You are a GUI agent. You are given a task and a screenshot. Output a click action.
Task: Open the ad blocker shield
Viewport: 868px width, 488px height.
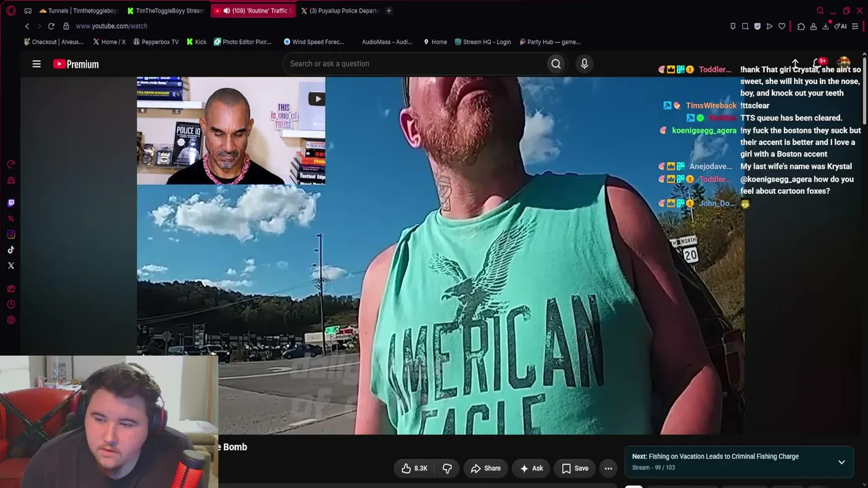pyautogui.click(x=757, y=26)
